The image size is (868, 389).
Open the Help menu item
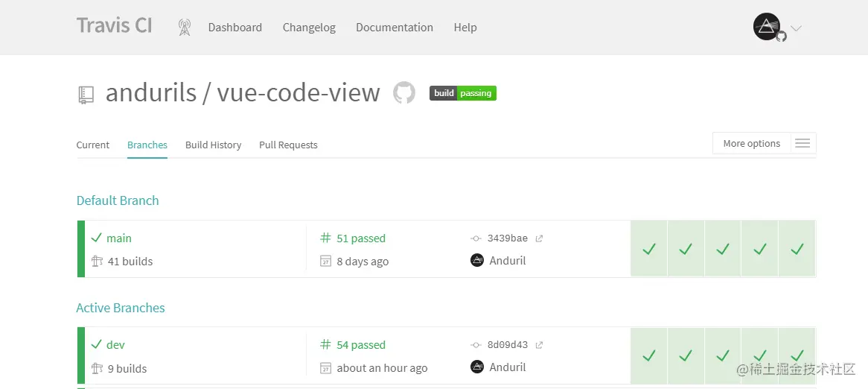click(465, 27)
